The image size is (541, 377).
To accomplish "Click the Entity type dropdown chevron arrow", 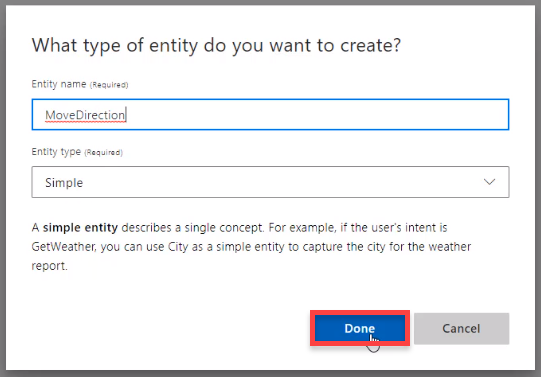I will [x=489, y=182].
